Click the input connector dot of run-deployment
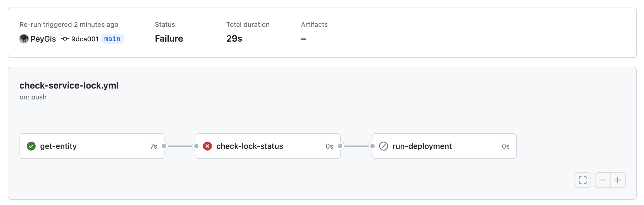Image resolution: width=644 pixels, height=205 pixels. pos(372,146)
